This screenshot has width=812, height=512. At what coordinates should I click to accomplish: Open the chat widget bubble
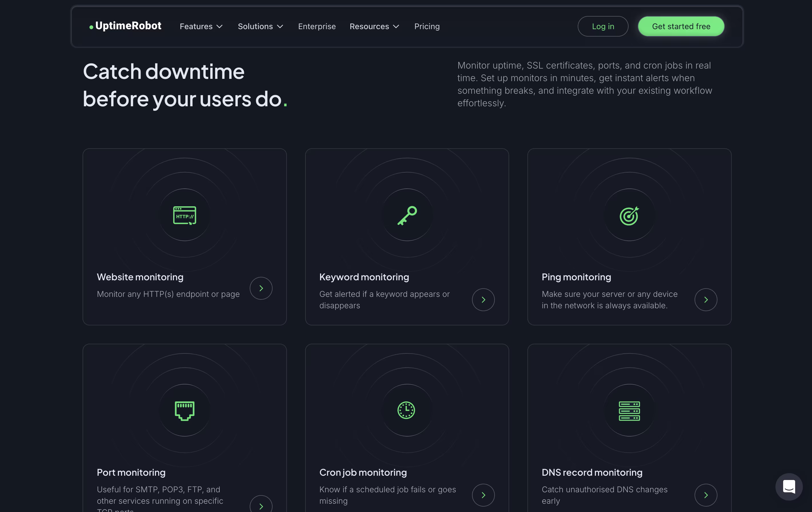(788, 487)
